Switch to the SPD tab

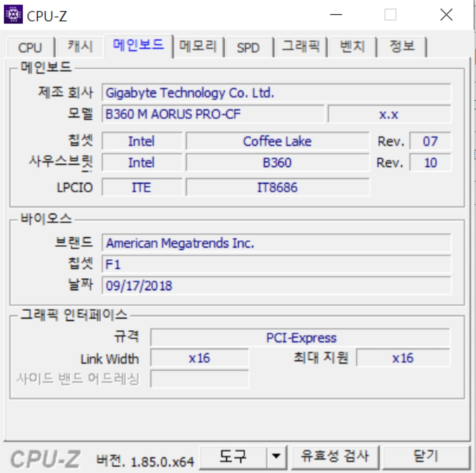(248, 48)
